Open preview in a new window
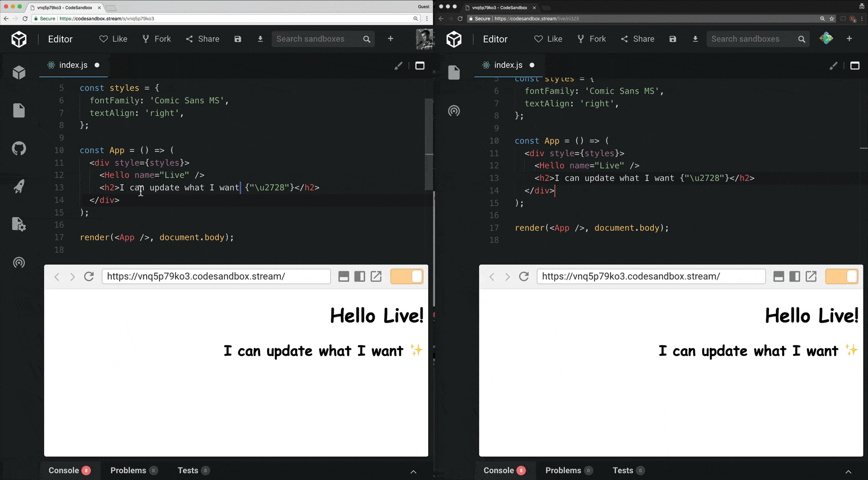This screenshot has width=868, height=480. click(376, 276)
